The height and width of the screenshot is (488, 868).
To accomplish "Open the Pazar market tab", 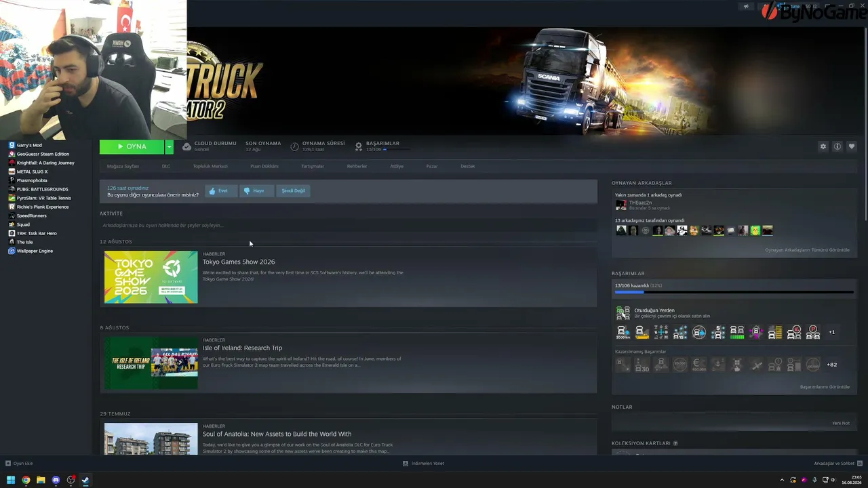I will point(432,166).
